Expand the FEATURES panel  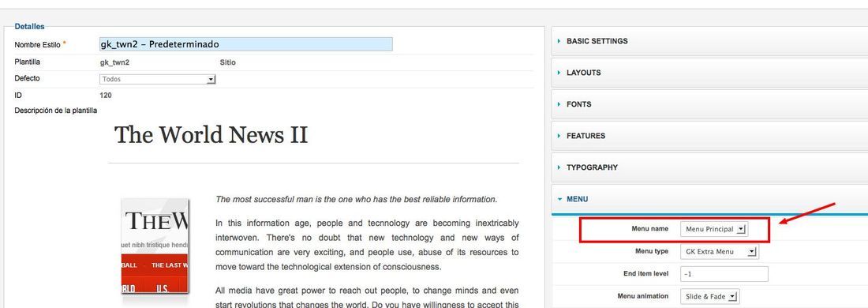(x=709, y=136)
